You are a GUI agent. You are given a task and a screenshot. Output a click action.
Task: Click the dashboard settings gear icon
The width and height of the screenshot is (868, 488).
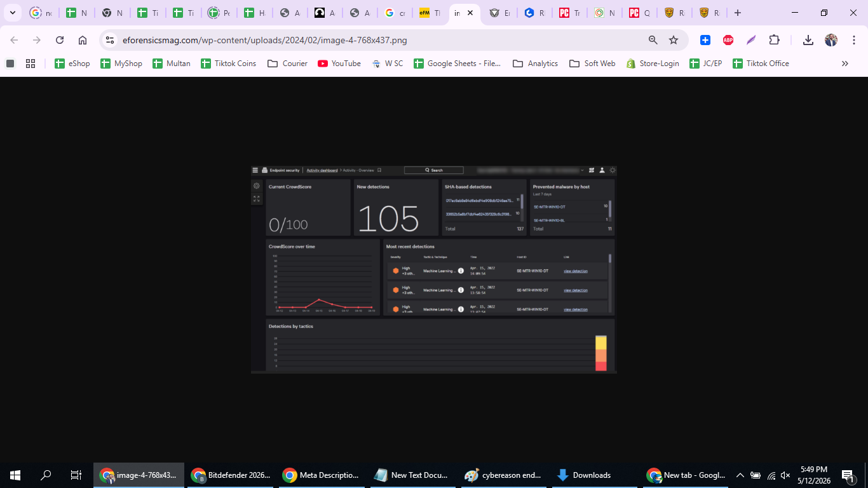[257, 186]
